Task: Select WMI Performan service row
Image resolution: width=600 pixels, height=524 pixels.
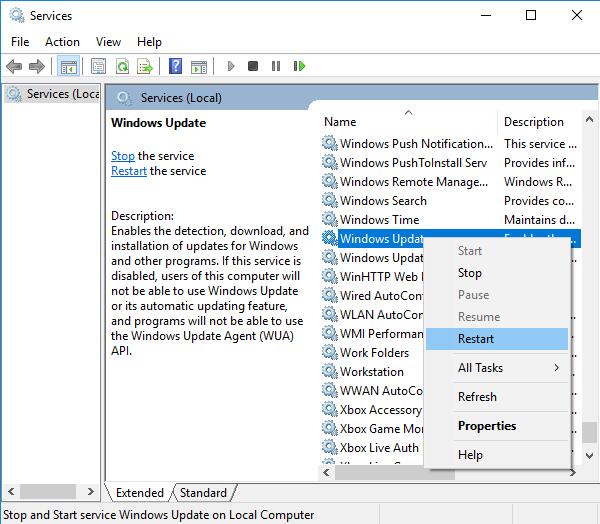Action: tap(372, 334)
